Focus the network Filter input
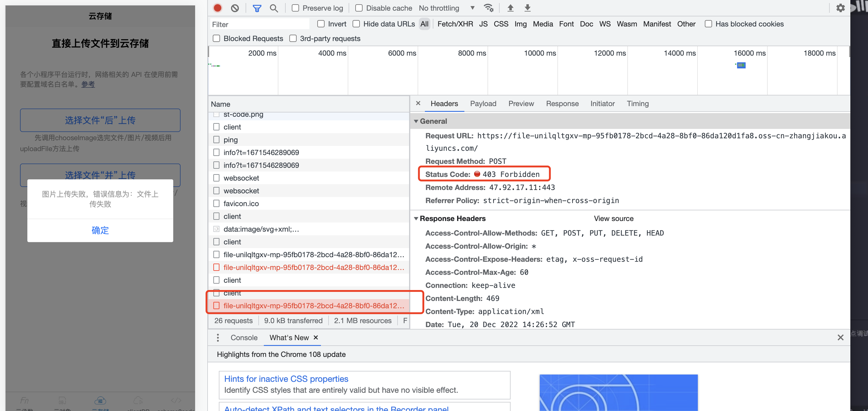Screen dimensions: 868x411 click(260, 24)
